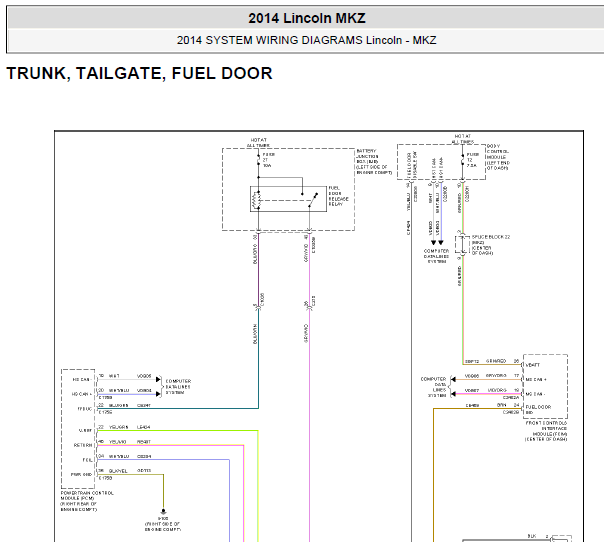Select "COMPUTER DATA LINES SYSTEM" below body control module

tap(436, 256)
